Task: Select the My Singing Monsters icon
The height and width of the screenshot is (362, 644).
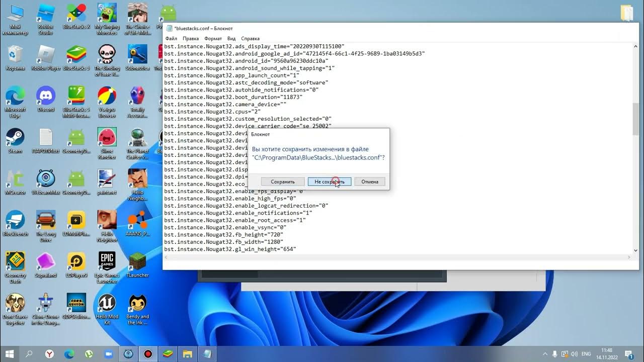Action: (x=107, y=20)
